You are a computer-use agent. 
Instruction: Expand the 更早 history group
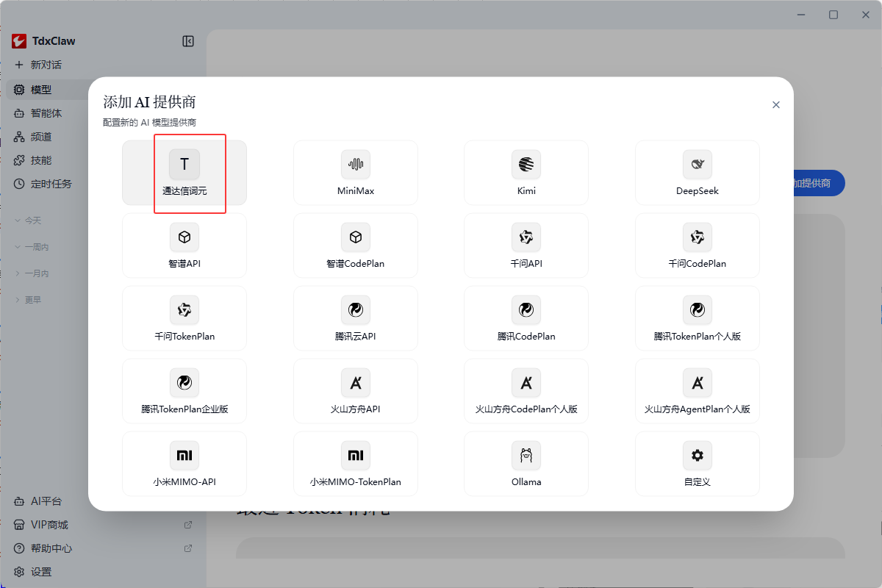pyautogui.click(x=28, y=300)
